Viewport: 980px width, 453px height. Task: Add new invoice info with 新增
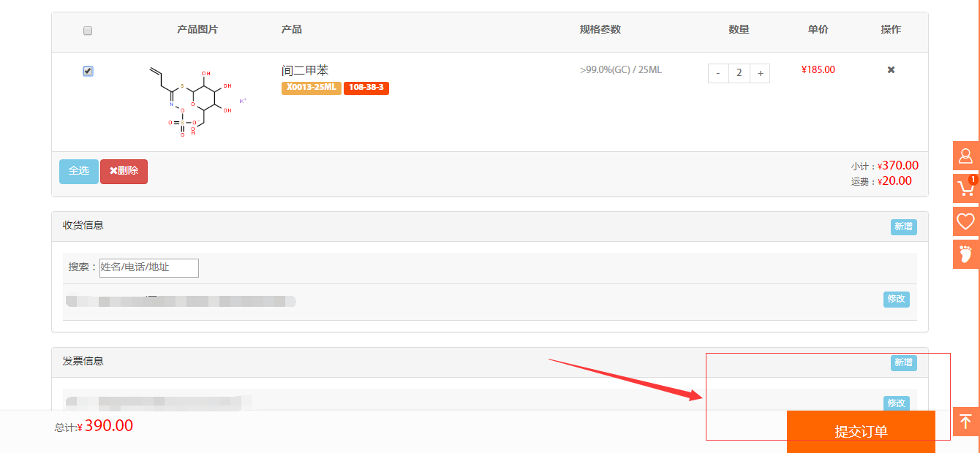(903, 362)
